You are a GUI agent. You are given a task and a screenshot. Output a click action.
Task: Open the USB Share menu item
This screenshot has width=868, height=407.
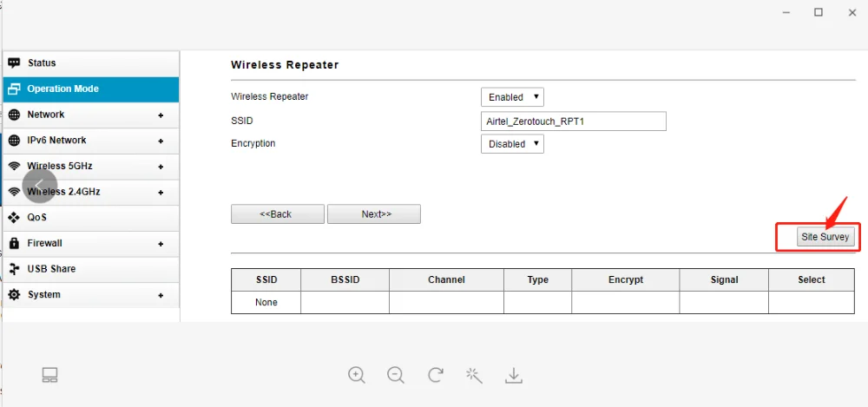tap(91, 269)
